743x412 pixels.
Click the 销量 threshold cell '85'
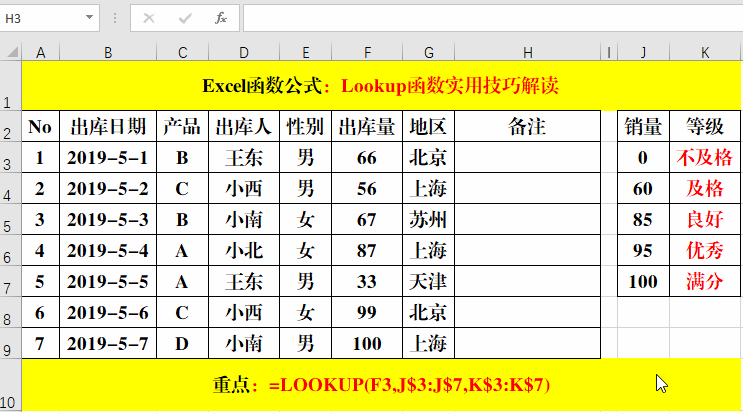(643, 220)
